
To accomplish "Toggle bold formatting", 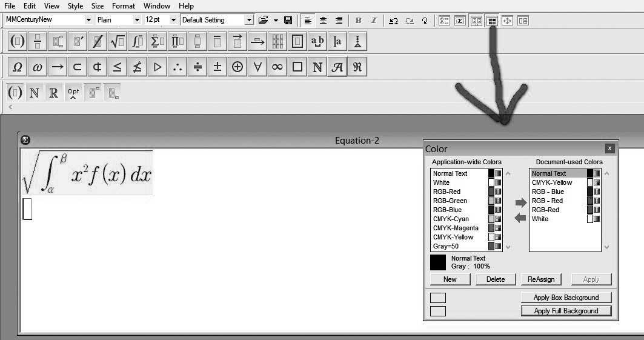I will [x=358, y=20].
